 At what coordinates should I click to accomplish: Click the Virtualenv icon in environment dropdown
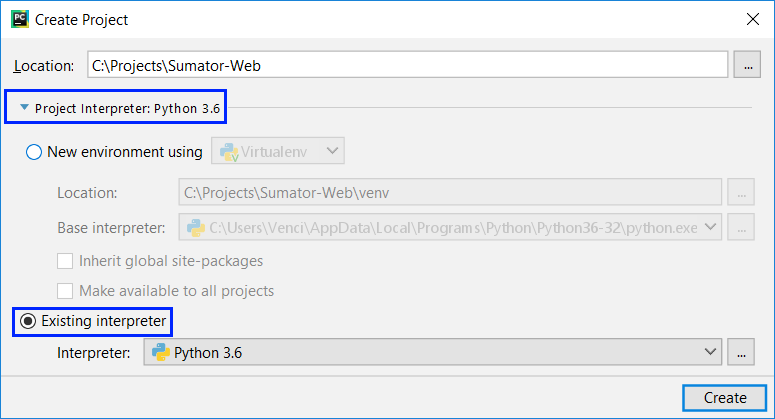(229, 152)
